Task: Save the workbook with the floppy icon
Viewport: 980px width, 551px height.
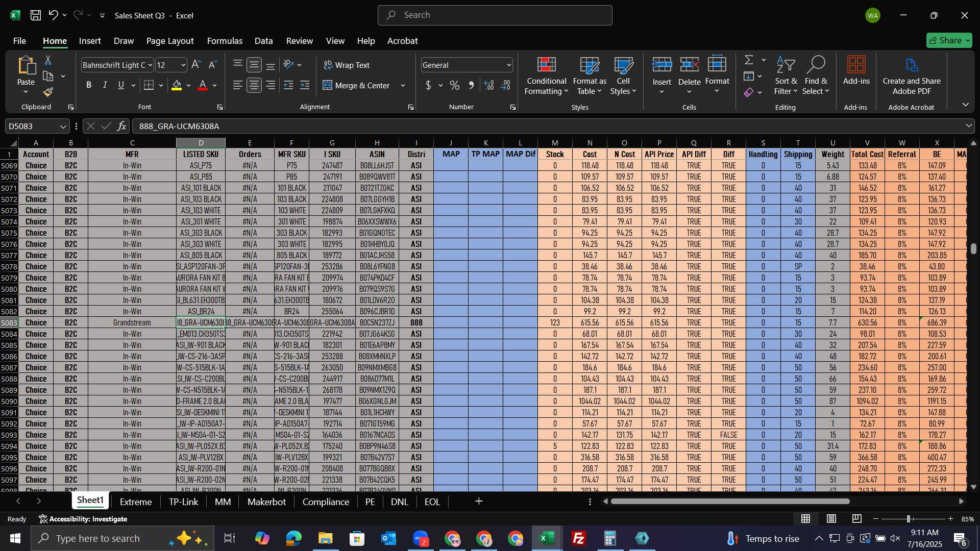Action: pyautogui.click(x=35, y=15)
